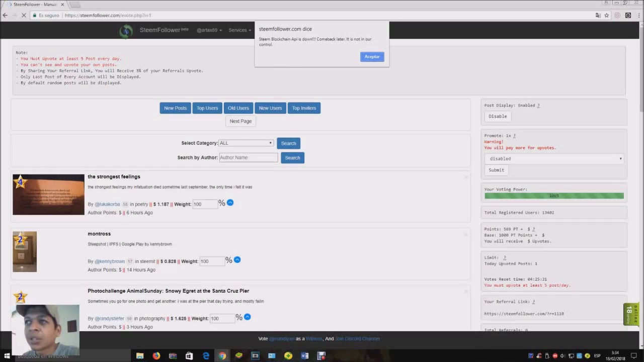Open @mahdiyari link in footer
Viewport: 644px width, 362px height.
[282, 339]
